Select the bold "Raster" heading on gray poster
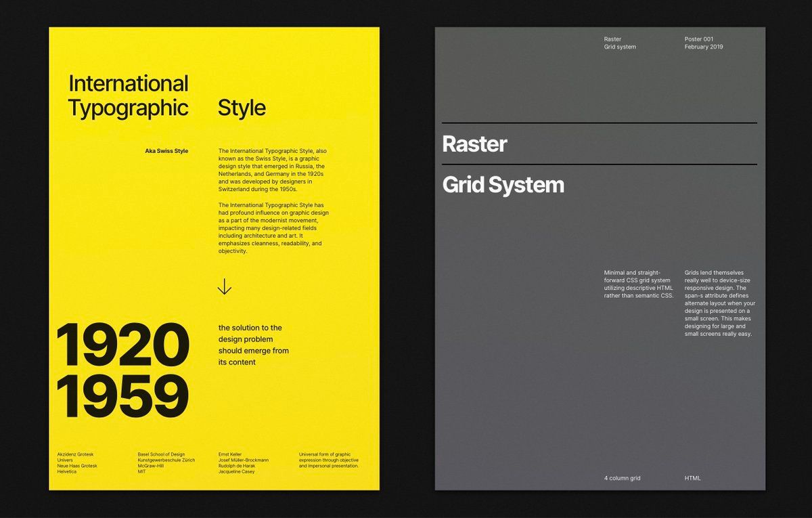812x518 pixels. (x=474, y=144)
